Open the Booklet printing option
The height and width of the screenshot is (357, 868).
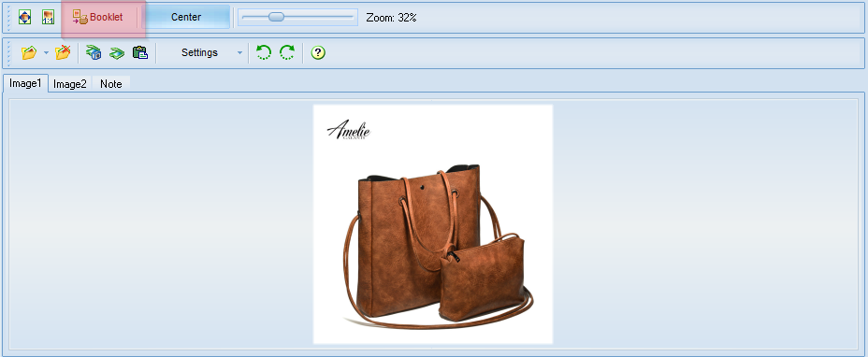tap(98, 17)
